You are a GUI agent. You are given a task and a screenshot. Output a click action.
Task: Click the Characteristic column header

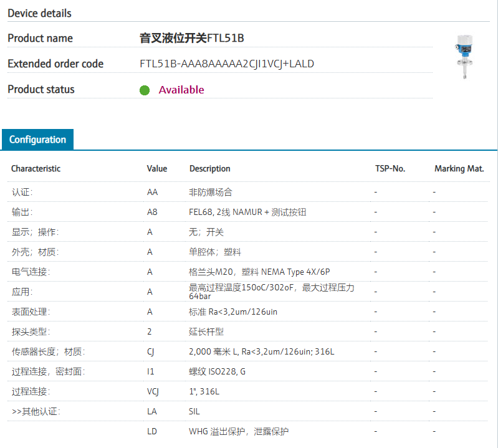click(36, 169)
